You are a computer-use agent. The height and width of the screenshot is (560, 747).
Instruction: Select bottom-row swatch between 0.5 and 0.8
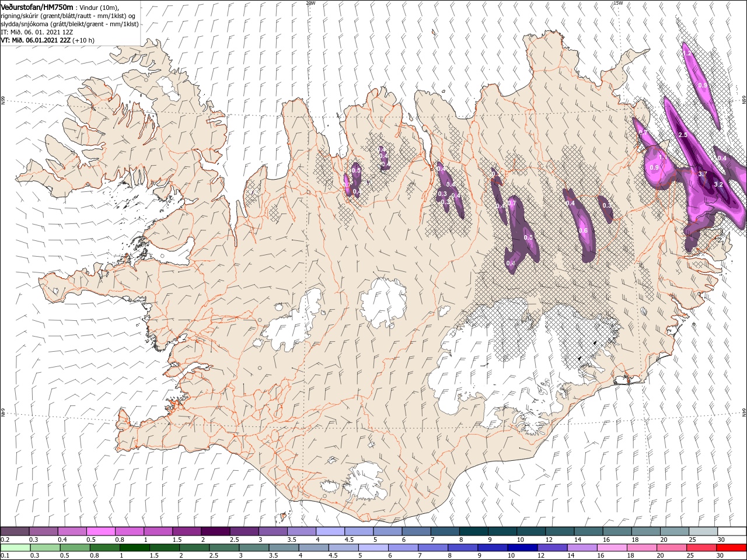point(75,548)
